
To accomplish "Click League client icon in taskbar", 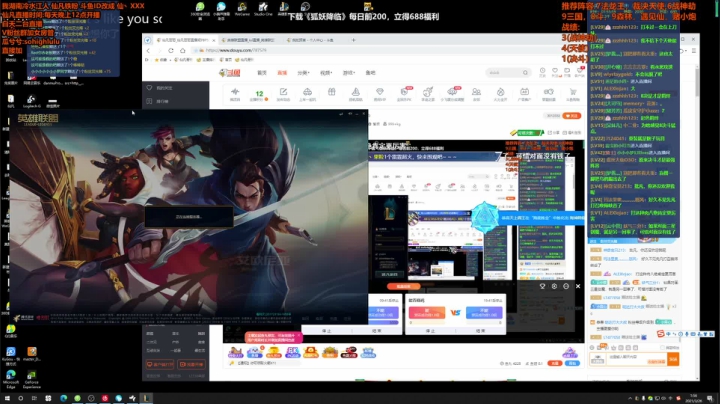I will [x=146, y=398].
